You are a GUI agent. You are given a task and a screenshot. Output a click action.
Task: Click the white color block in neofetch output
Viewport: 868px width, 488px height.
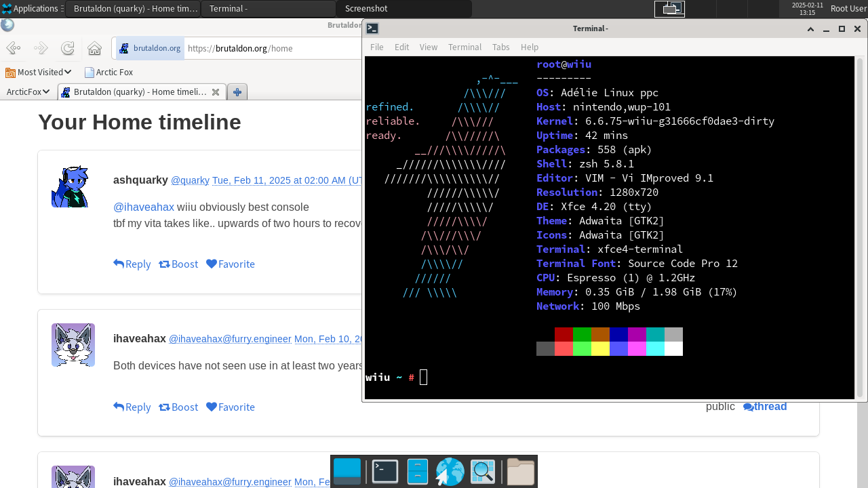tap(673, 349)
